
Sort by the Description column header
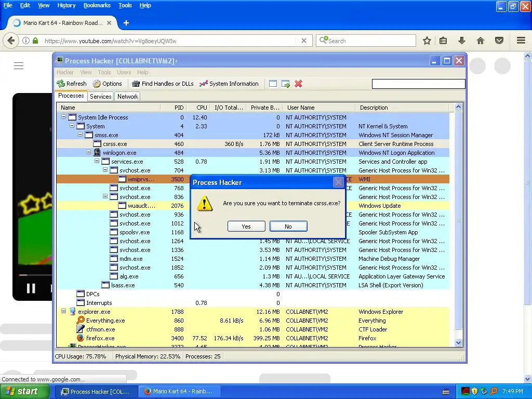(x=402, y=108)
